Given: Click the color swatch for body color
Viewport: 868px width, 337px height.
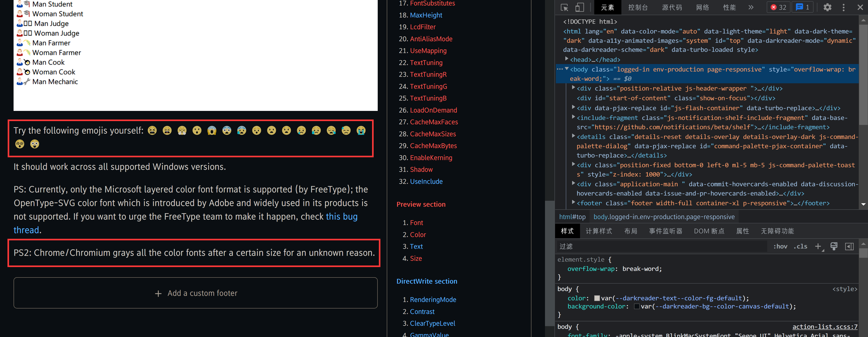Looking at the screenshot, I should pyautogui.click(x=597, y=298).
